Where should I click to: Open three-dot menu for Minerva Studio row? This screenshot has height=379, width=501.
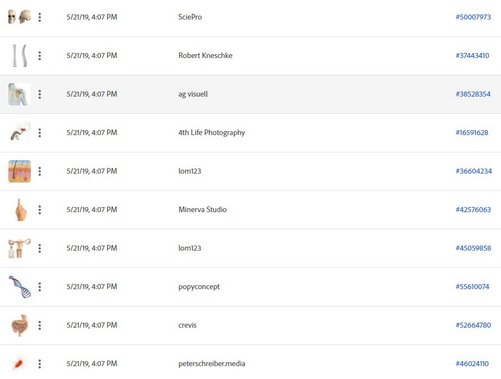(40, 210)
